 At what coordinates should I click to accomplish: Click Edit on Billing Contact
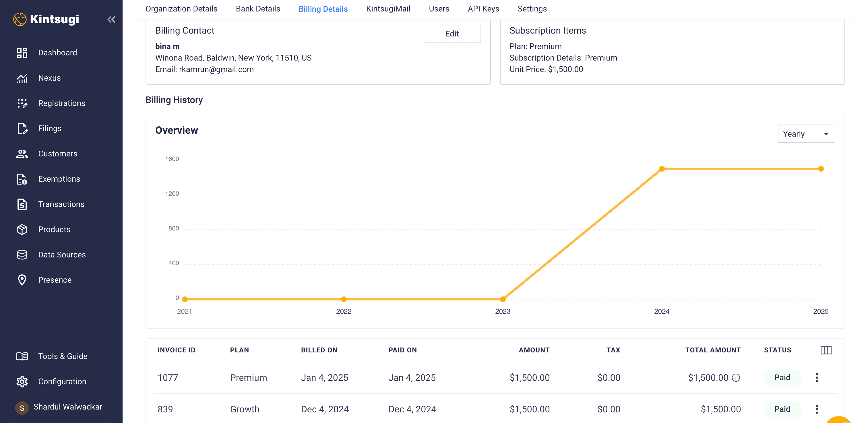pyautogui.click(x=452, y=34)
